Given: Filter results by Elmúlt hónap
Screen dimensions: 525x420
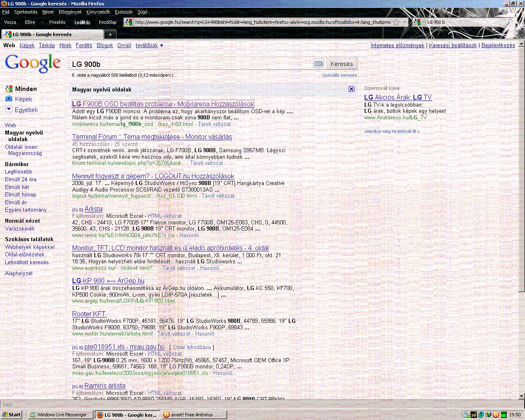Looking at the screenshot, I should [x=21, y=194].
